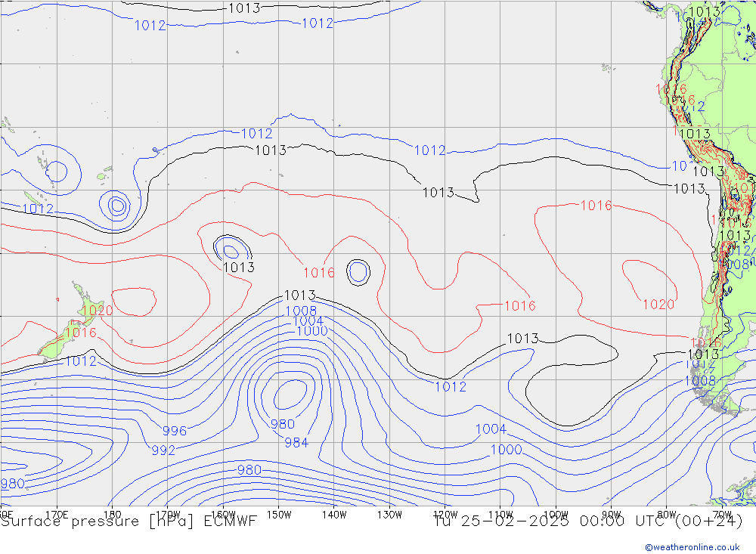
Task: Click the red 1016 label on New Zealand
Action: click(81, 333)
